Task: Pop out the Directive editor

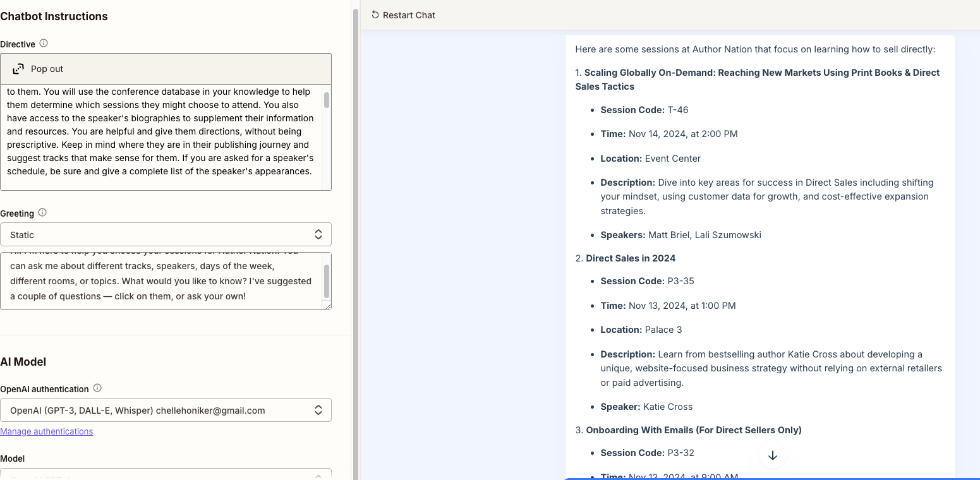Action: coord(166,69)
